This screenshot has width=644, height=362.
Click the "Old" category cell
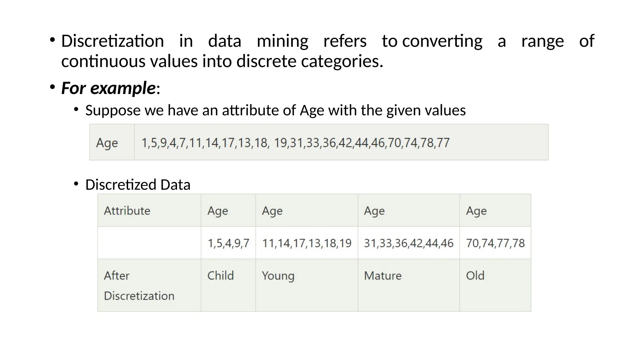click(x=475, y=276)
